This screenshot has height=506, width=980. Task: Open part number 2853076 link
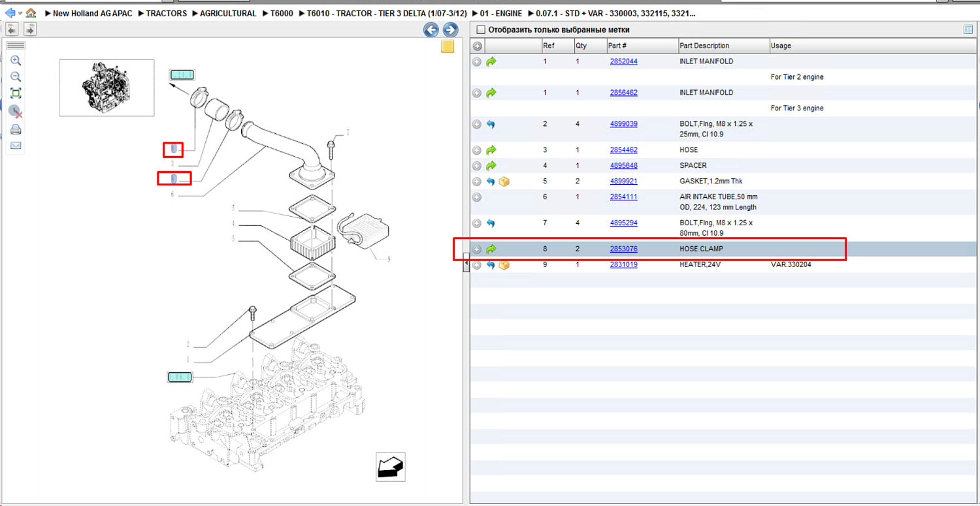tap(624, 249)
